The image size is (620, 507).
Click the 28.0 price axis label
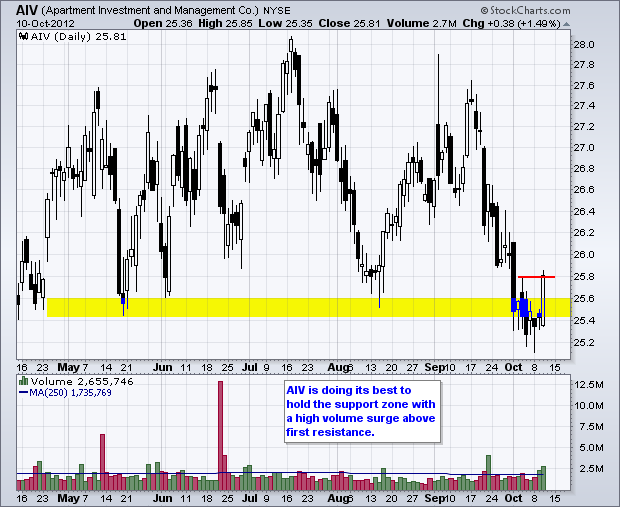click(x=584, y=44)
